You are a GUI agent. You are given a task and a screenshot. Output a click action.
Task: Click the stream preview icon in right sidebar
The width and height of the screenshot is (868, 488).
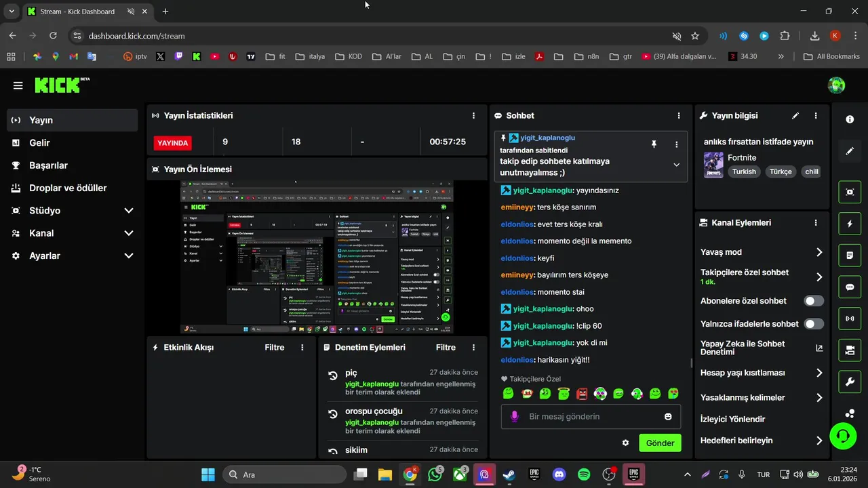[x=850, y=192]
